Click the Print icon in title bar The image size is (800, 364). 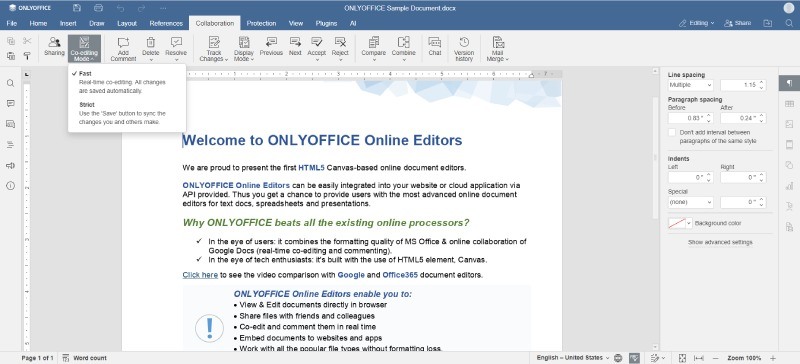98,8
